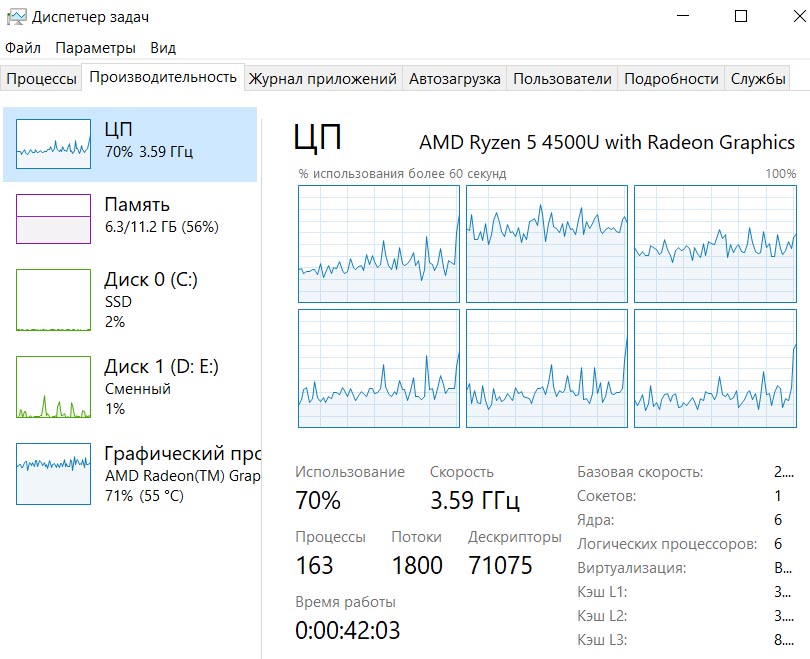810x659 pixels.
Task: Select Диск 0 (C:) graph thumbnail
Action: [53, 300]
